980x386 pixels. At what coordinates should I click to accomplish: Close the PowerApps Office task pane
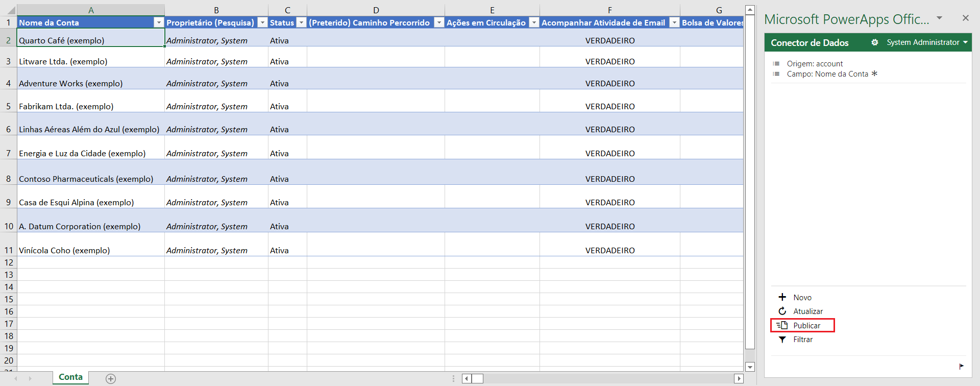coord(965,18)
